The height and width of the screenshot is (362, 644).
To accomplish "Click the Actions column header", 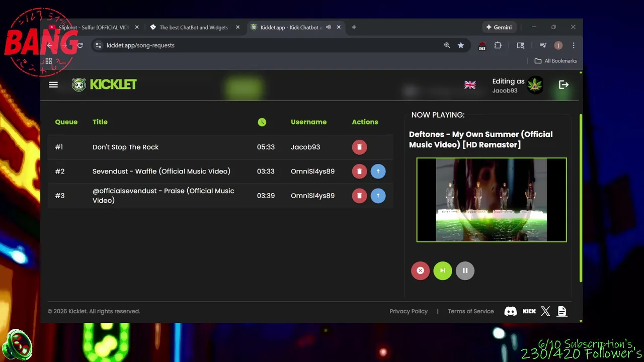I will click(365, 122).
